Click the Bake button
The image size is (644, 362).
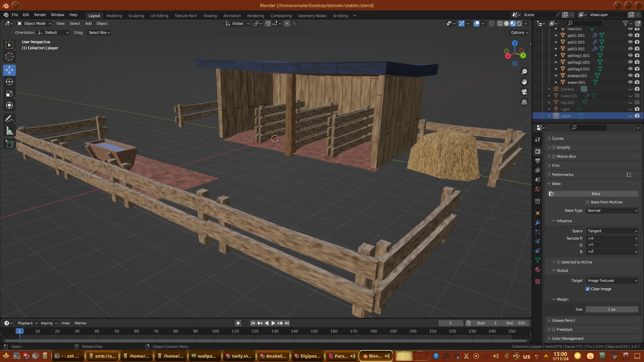pos(596,194)
